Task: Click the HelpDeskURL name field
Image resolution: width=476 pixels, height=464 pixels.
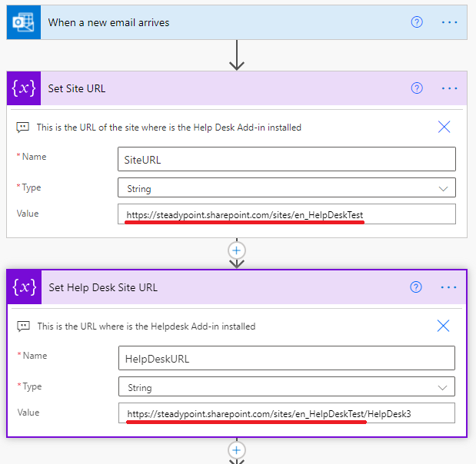Action: 287,358
